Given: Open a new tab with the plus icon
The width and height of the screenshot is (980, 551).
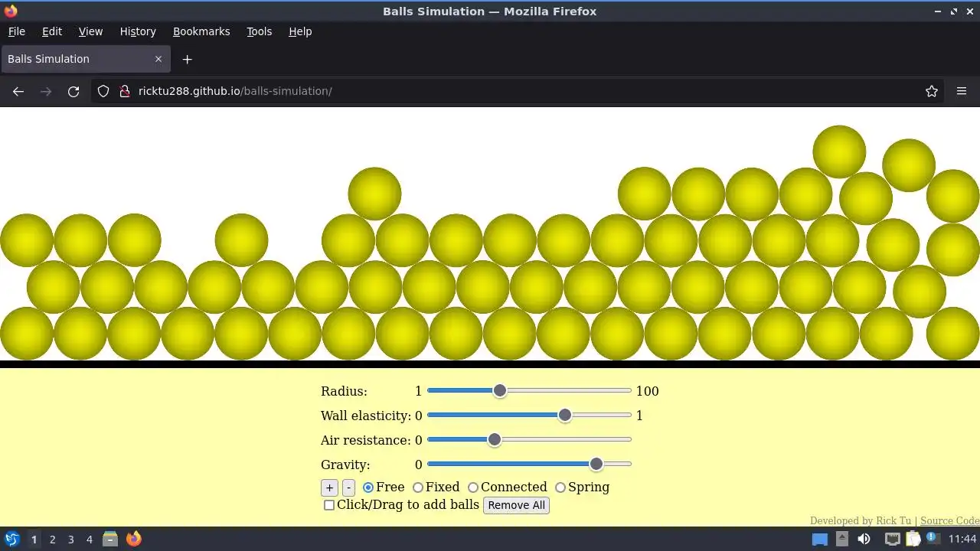Looking at the screenshot, I should point(187,59).
